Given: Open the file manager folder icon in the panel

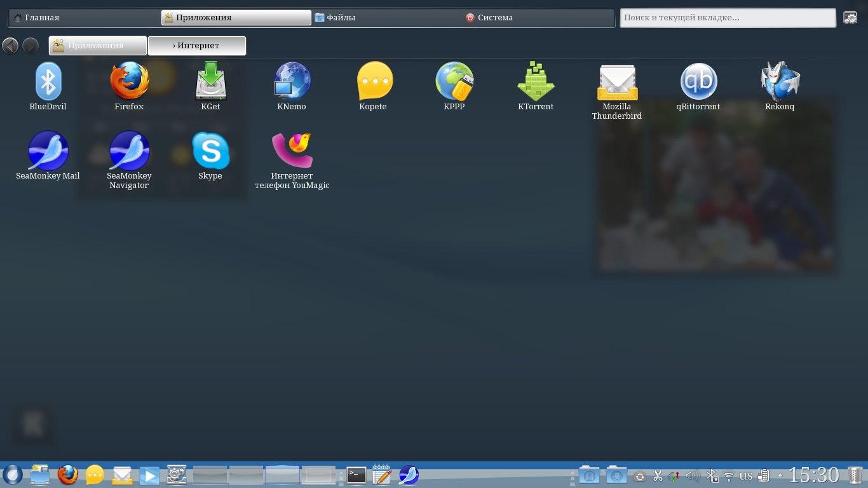Looking at the screenshot, I should pyautogui.click(x=40, y=475).
